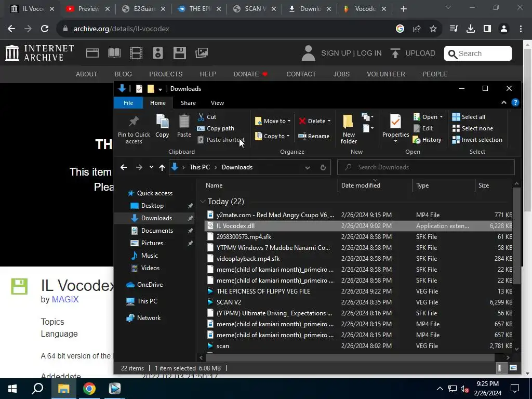Click the Paste ribbon button

coord(184,126)
